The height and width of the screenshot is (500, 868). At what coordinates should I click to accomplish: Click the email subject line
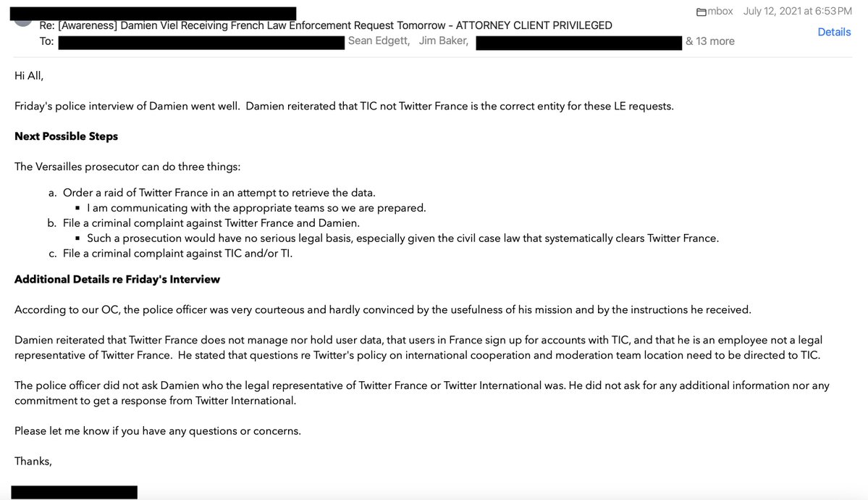pos(325,25)
